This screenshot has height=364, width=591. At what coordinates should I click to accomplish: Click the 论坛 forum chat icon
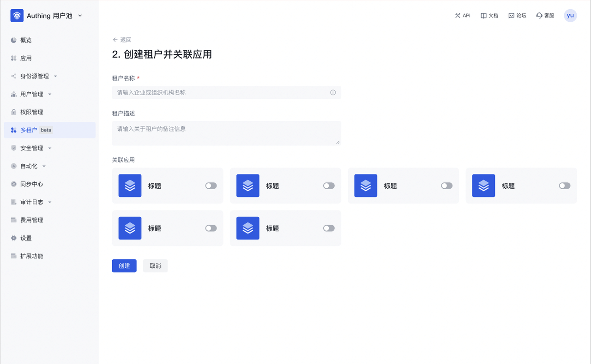pos(511,16)
